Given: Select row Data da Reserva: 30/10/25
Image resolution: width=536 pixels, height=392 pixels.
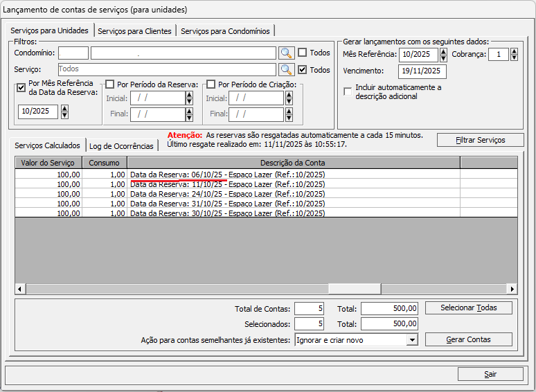Looking at the screenshot, I should (x=266, y=213).
